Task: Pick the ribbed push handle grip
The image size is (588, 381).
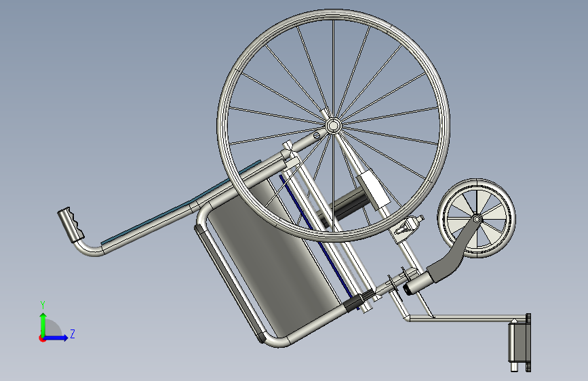Action: 71,224
